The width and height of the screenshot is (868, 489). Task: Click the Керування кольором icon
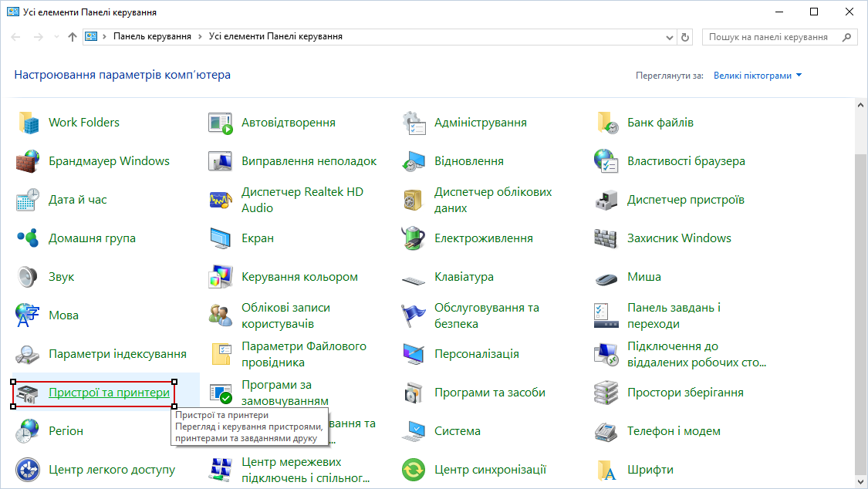pos(221,277)
